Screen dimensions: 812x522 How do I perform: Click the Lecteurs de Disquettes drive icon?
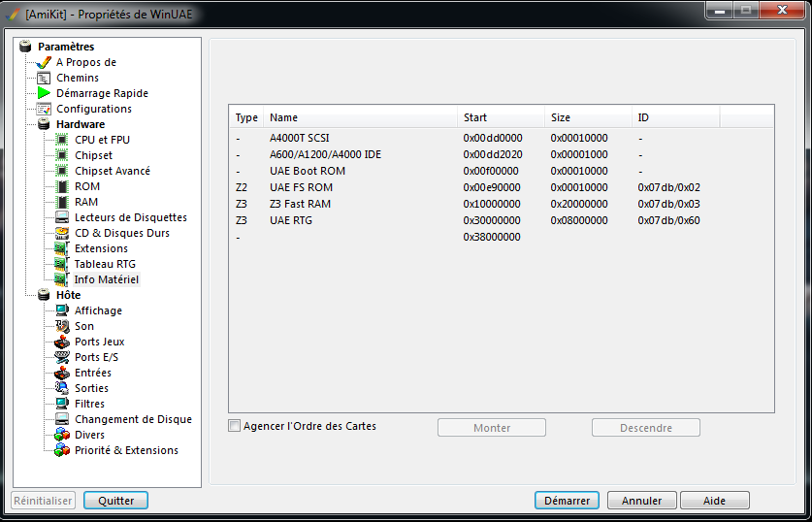click(62, 217)
